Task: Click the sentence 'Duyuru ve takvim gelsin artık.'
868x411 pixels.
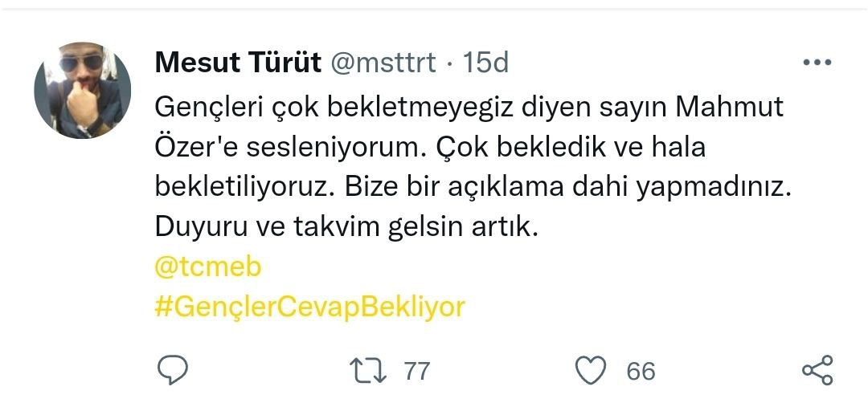Action: (x=345, y=228)
